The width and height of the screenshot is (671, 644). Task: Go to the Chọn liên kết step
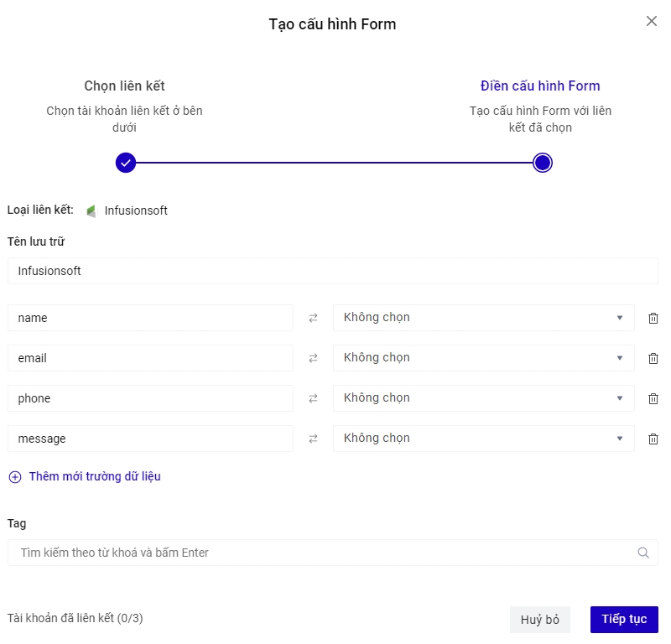pos(124,86)
